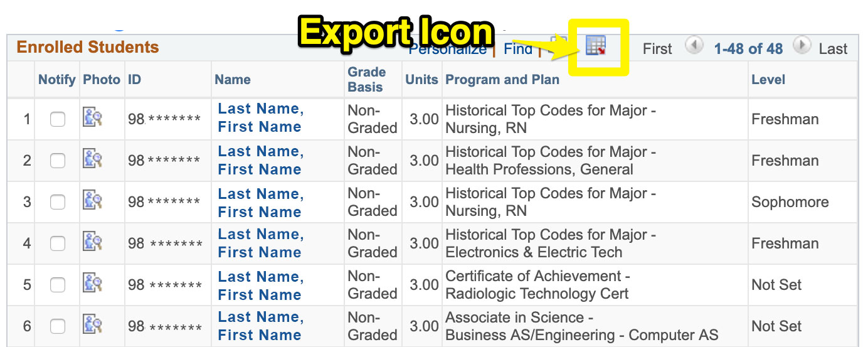Go to next page arrow icon
The image size is (868, 347).
(802, 46)
